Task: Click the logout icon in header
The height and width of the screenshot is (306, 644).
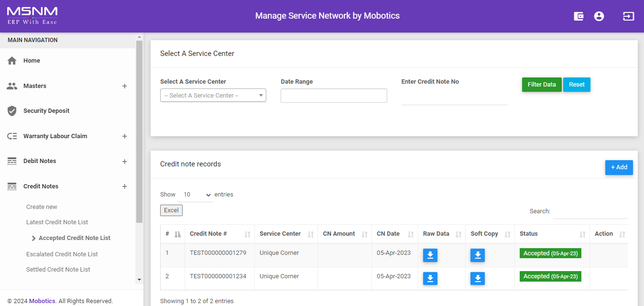Action: [628, 16]
